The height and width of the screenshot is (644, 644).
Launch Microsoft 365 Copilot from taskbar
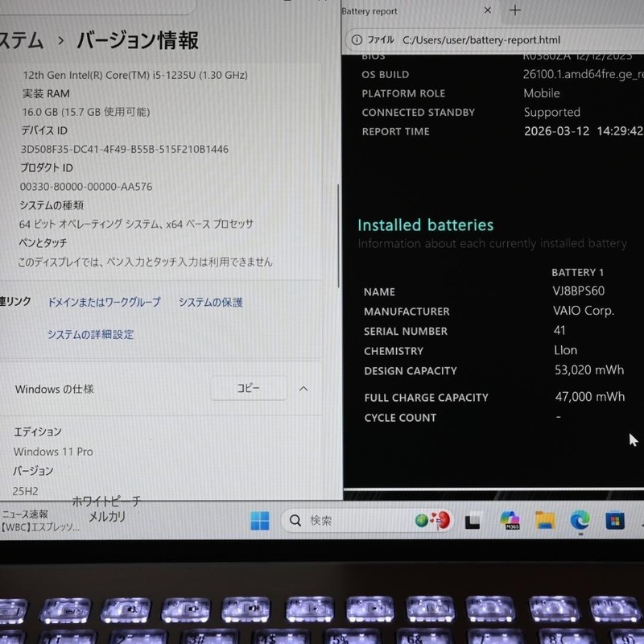[x=510, y=520]
